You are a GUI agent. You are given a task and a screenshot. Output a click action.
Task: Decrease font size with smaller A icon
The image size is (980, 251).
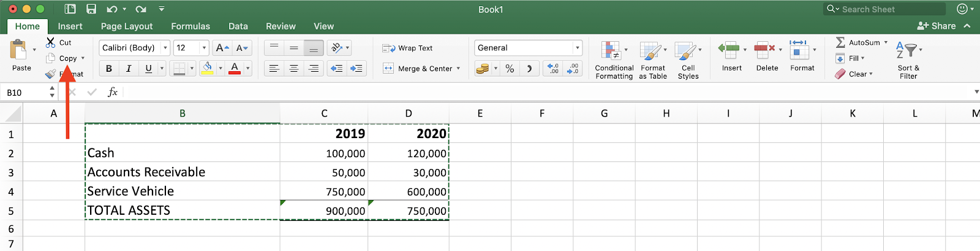(242, 48)
